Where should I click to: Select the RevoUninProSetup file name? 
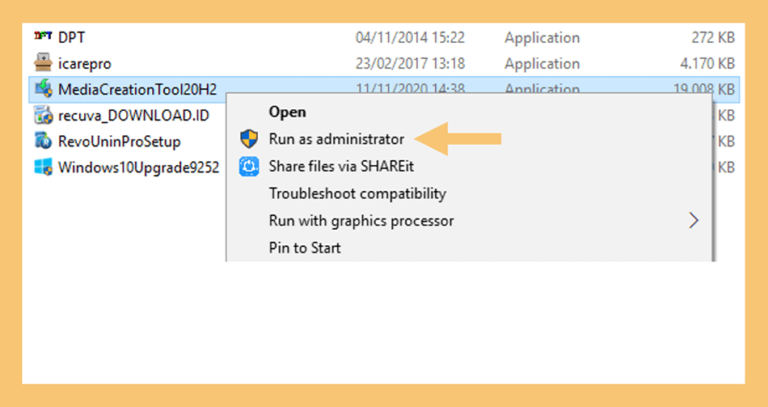(120, 142)
